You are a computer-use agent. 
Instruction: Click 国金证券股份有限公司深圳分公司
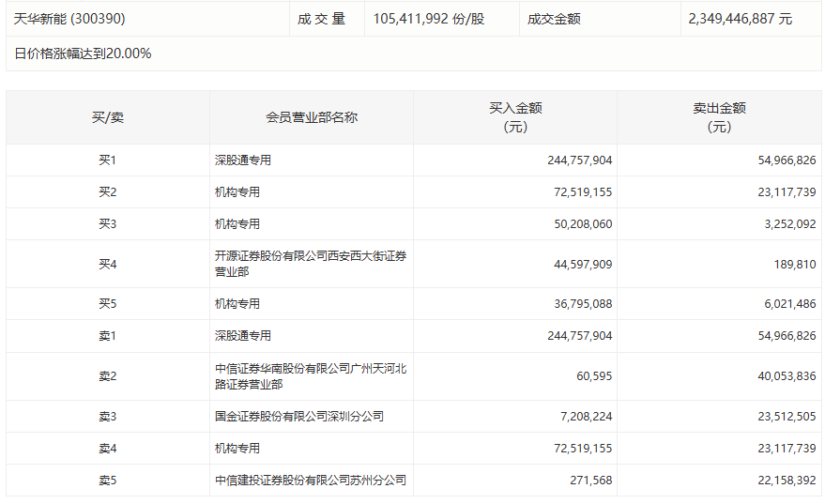click(298, 417)
